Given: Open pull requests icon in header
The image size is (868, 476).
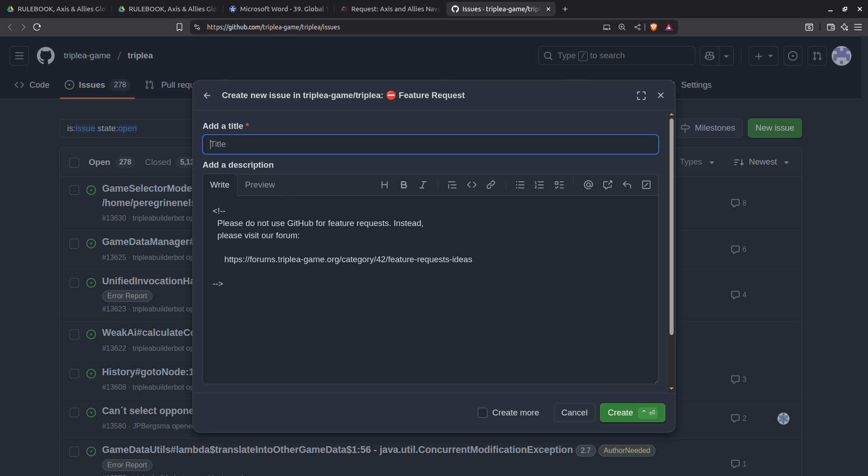Looking at the screenshot, I should tap(817, 56).
